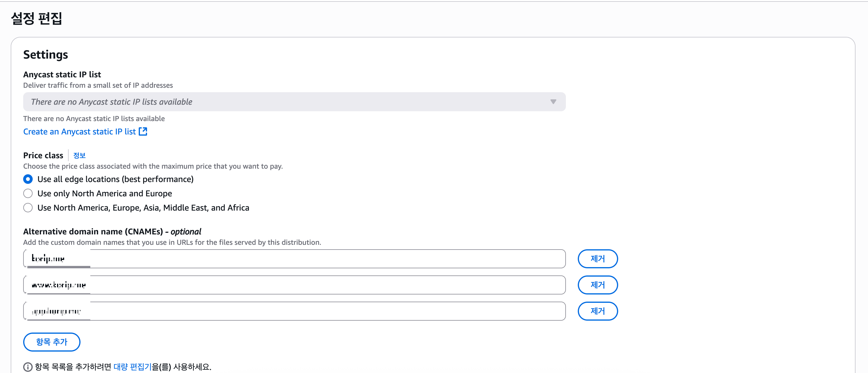Screen dimensions: 868x373
Task: Remove the third alternative domain name with 제거
Action: (x=597, y=311)
